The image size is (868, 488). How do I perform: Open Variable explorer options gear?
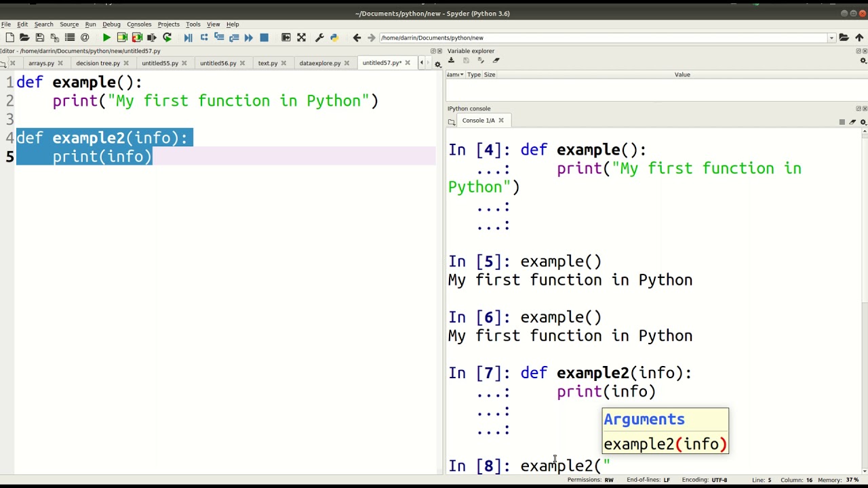[863, 61]
